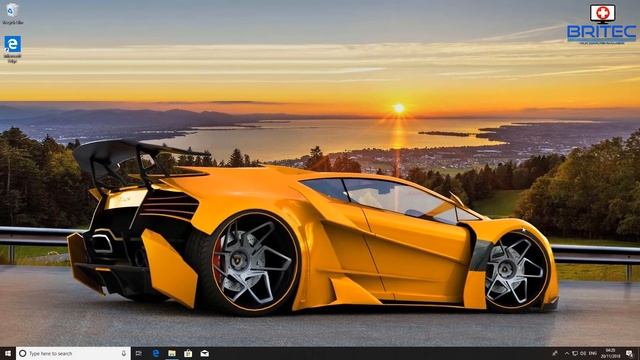The image size is (640, 360).
Task: Open the Mail app from the taskbar
Action: [x=204, y=353]
